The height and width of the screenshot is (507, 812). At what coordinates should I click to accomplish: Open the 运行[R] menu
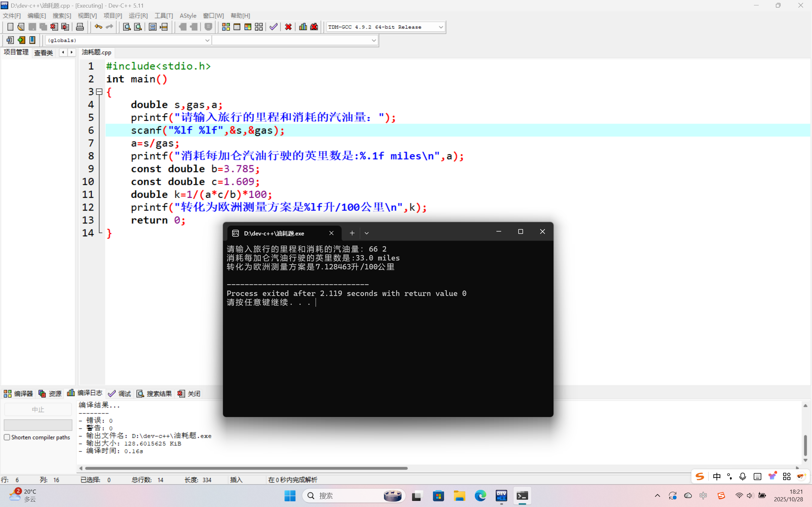138,16
